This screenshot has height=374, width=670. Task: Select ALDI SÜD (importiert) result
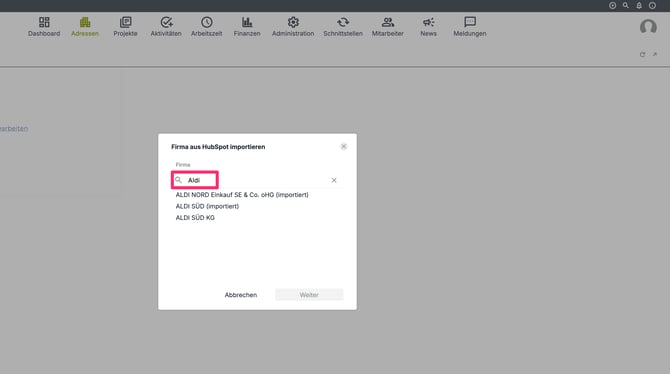pos(207,206)
